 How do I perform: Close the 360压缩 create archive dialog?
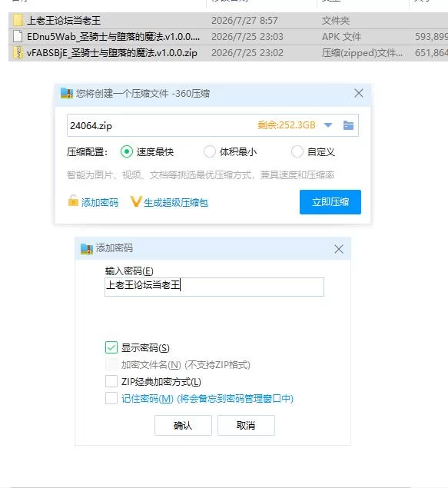click(359, 93)
